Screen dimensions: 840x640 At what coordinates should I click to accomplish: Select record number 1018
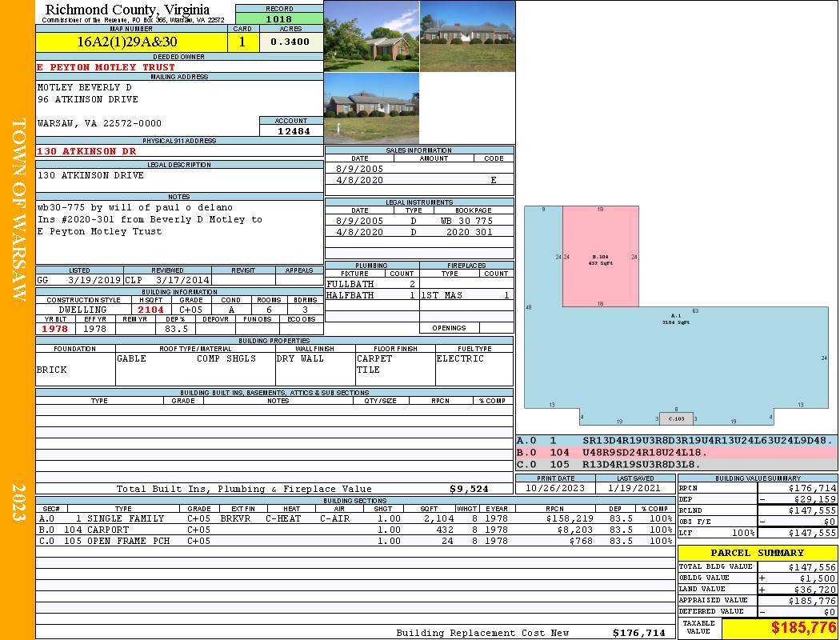(x=279, y=18)
